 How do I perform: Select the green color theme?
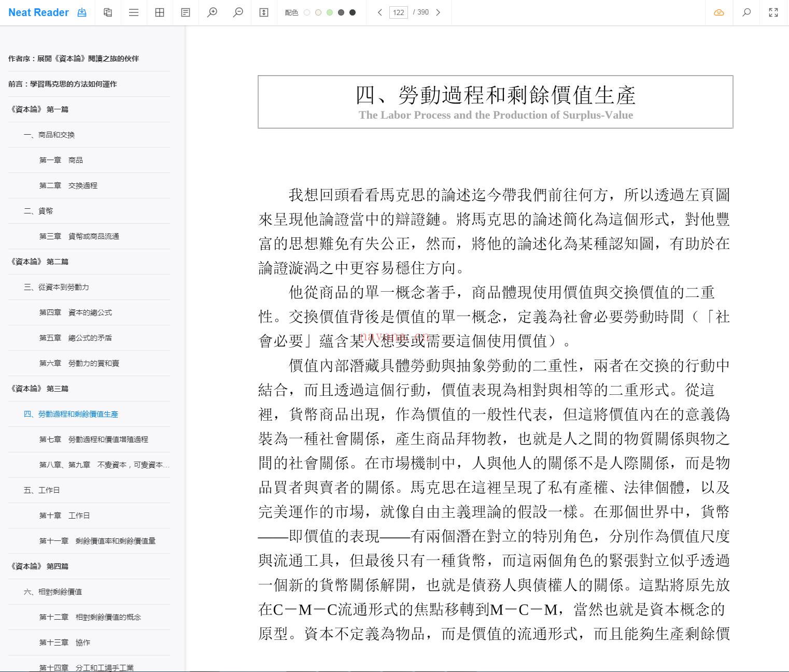tap(330, 12)
